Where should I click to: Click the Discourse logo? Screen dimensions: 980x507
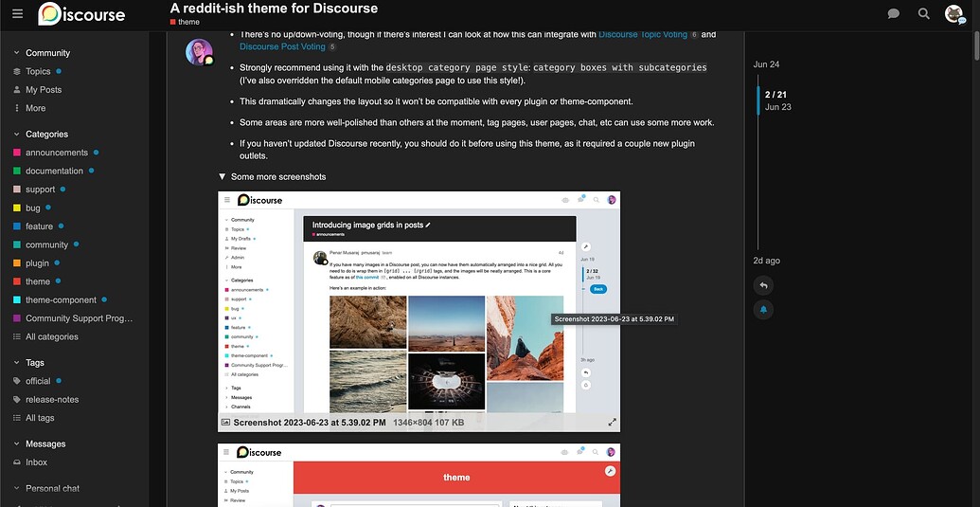tap(82, 14)
